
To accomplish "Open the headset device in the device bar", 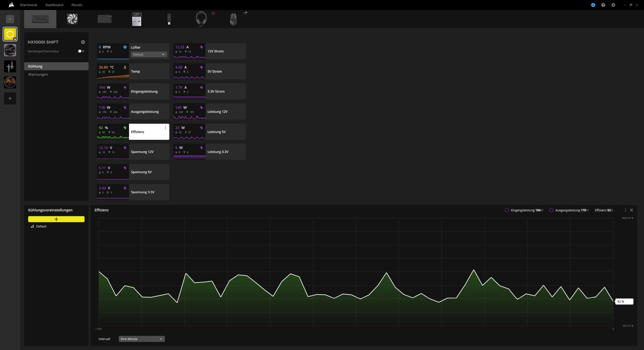I will (201, 19).
